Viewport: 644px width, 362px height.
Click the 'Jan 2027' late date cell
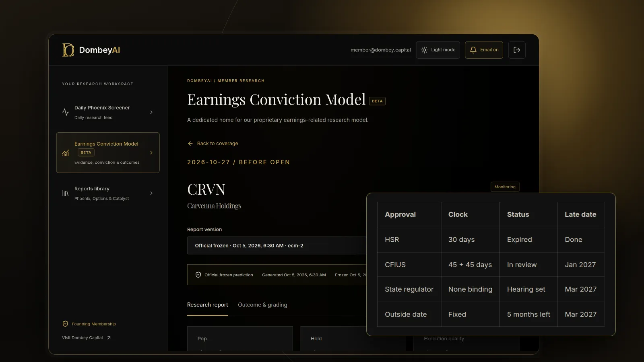tap(581, 265)
